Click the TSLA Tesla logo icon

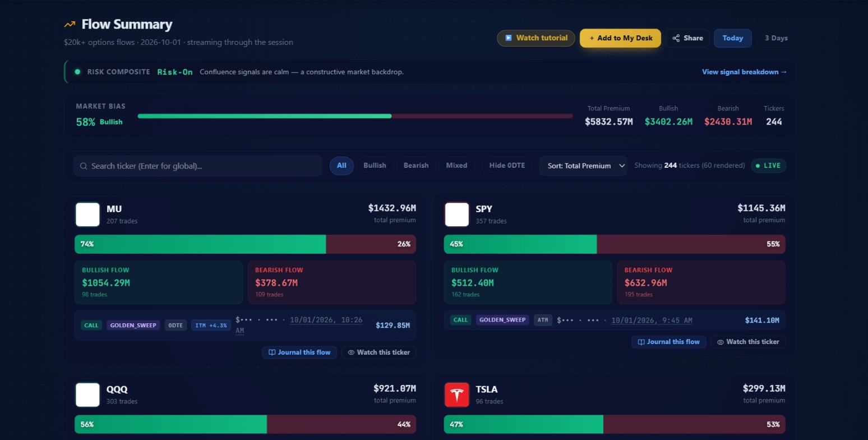coord(456,395)
